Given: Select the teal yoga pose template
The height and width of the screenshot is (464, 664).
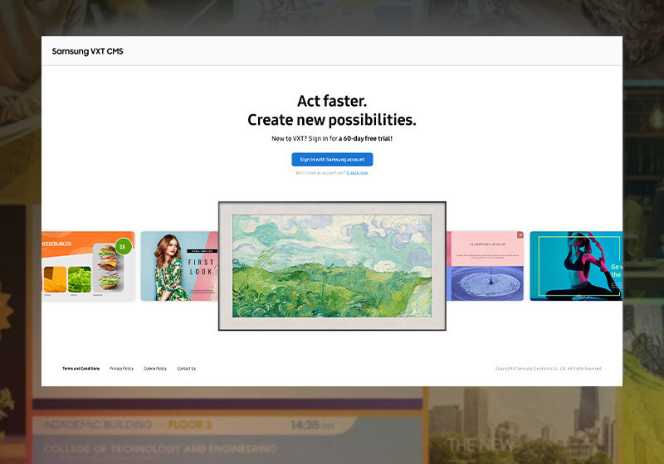Looking at the screenshot, I should pos(575,266).
